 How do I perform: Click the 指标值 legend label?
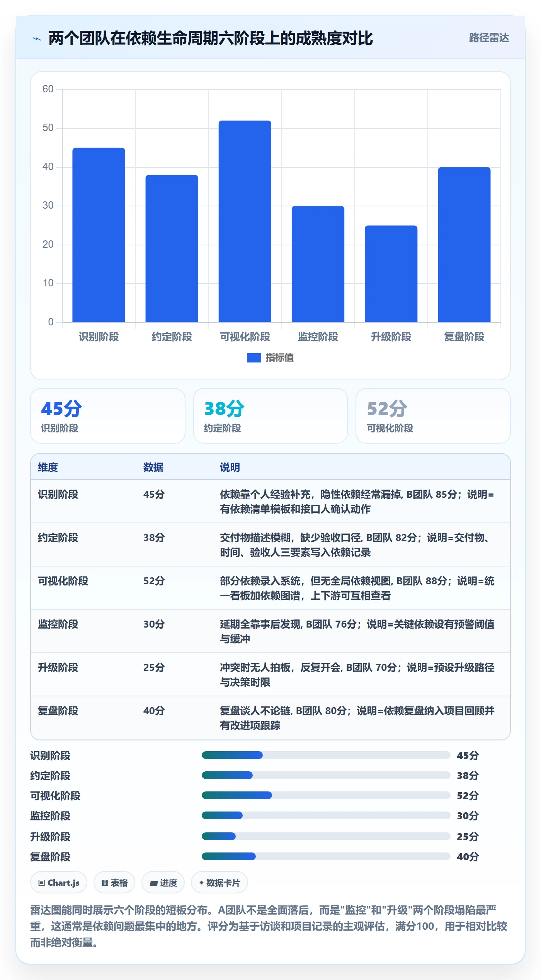[279, 358]
